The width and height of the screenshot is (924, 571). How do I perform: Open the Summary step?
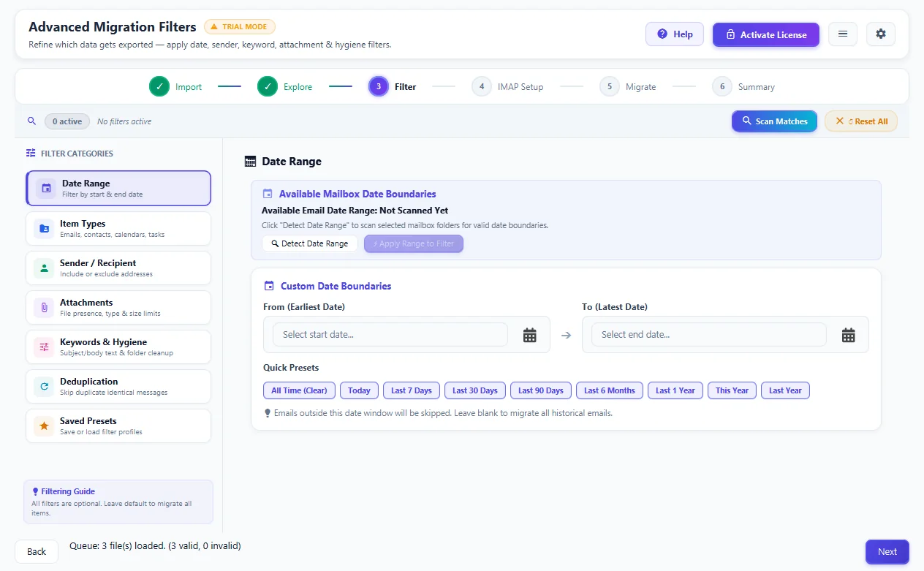click(744, 86)
